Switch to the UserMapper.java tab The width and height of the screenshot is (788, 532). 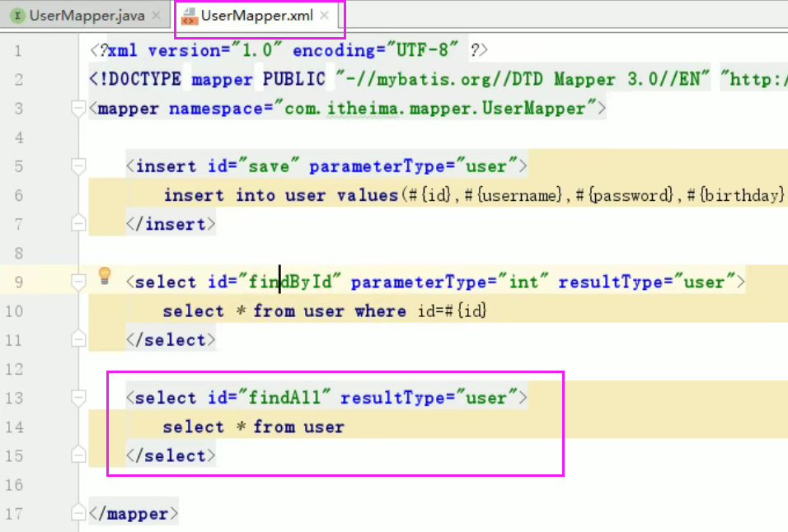coord(87,16)
